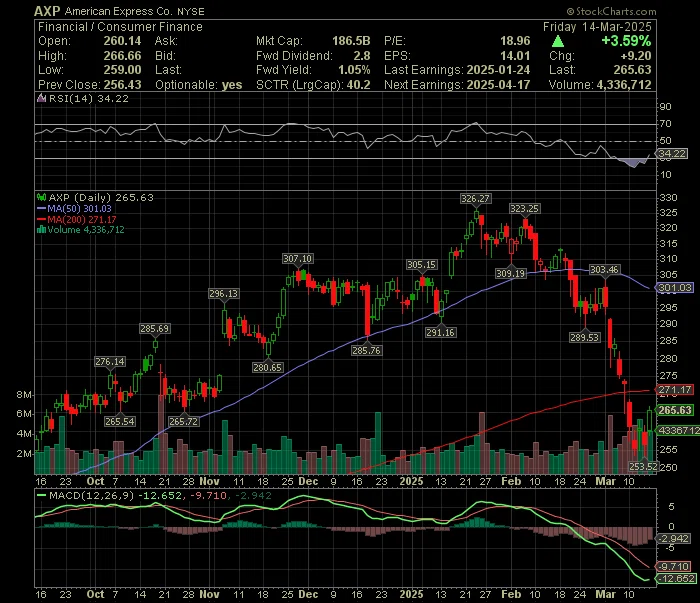This screenshot has width=700, height=603.
Task: Click the High value 266.66
Action: tap(122, 56)
